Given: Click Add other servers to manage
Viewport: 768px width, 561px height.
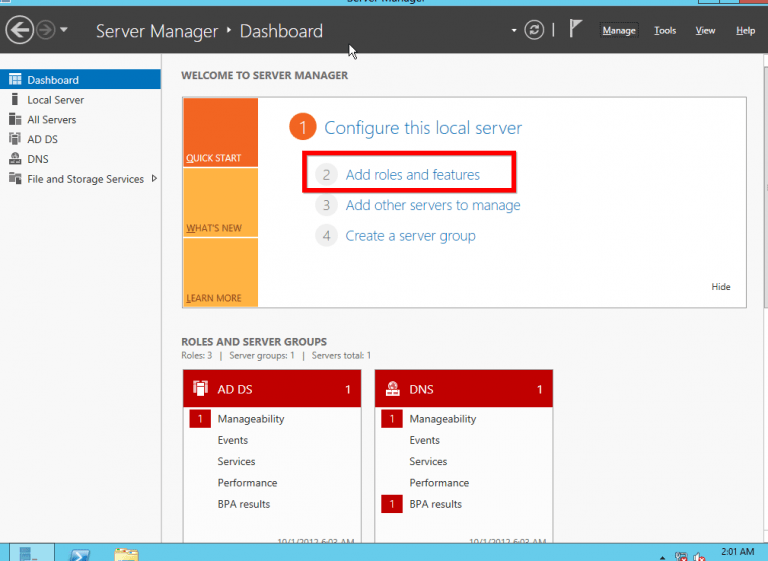Looking at the screenshot, I should 433,205.
